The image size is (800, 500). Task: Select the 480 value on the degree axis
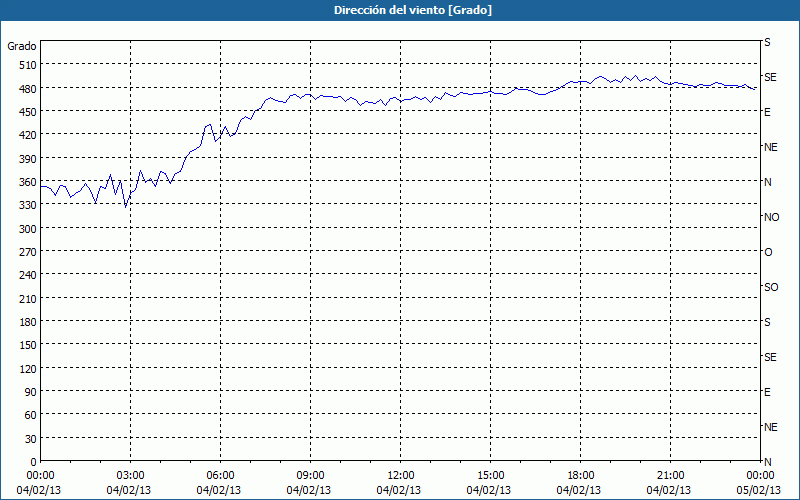coord(28,89)
